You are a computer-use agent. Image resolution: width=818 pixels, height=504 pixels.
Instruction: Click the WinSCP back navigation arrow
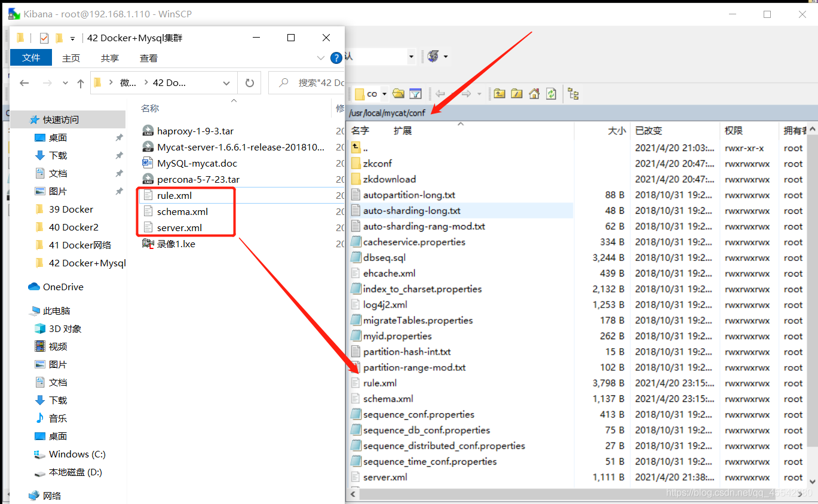(x=440, y=94)
